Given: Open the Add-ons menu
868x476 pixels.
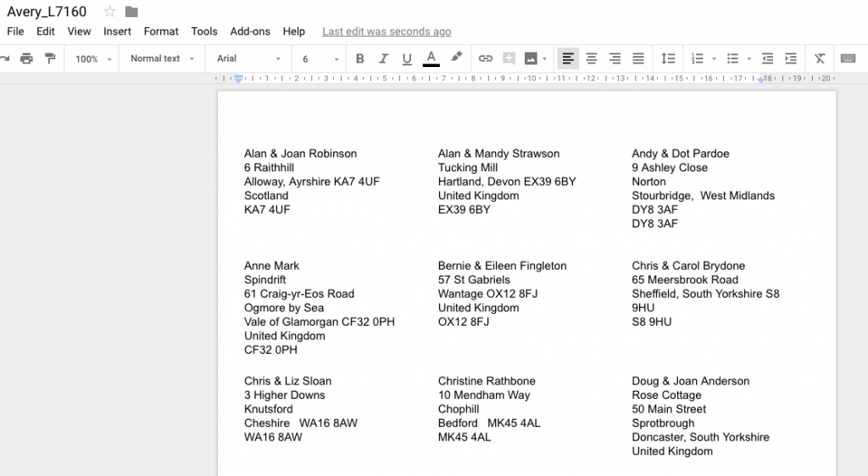Looking at the screenshot, I should pos(250,31).
